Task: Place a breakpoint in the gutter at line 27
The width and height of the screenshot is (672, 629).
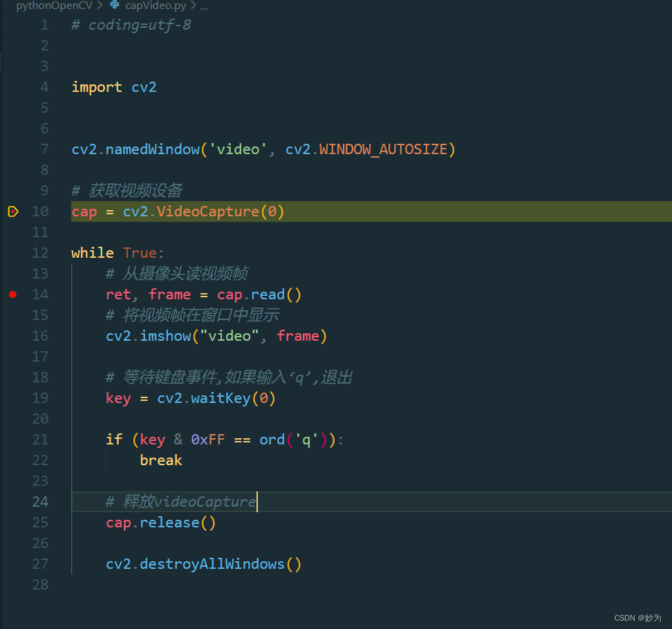Action: click(12, 564)
